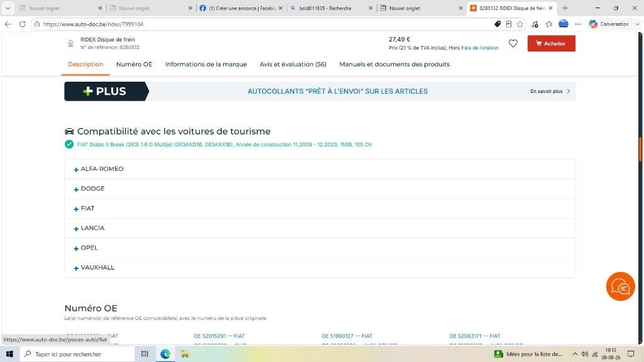Open the Copilot Conversation button
Screen dimensions: 644x362
tap(609, 25)
